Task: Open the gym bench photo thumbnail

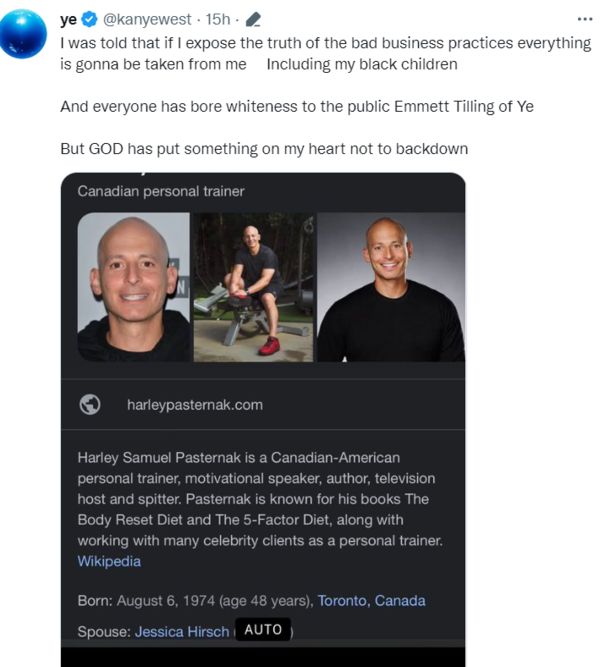Action: pyautogui.click(x=253, y=287)
